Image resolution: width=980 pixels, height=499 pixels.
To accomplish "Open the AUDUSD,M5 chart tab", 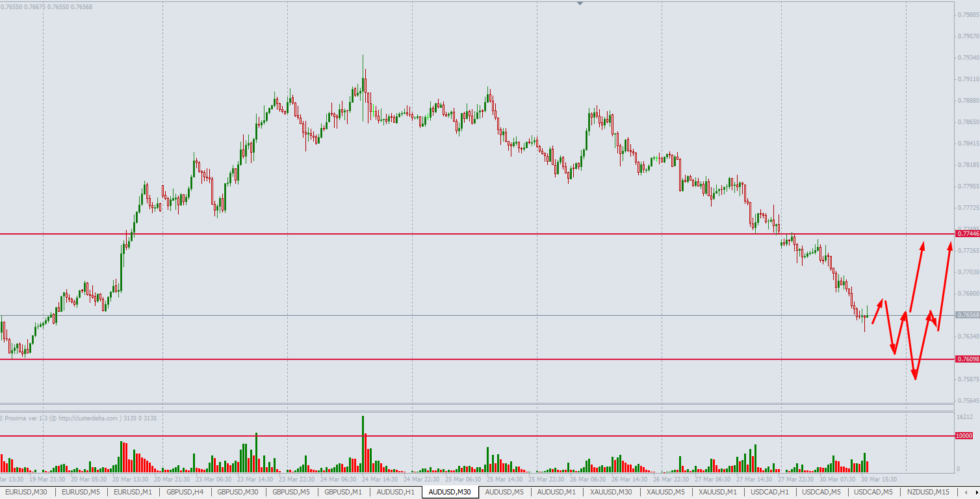I will tap(504, 492).
